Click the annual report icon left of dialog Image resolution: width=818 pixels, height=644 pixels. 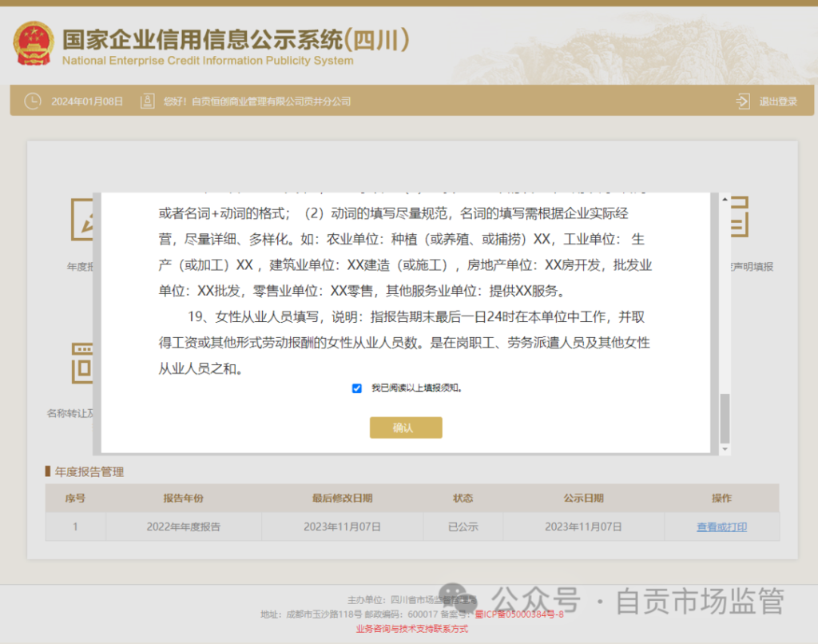pyautogui.click(x=82, y=219)
